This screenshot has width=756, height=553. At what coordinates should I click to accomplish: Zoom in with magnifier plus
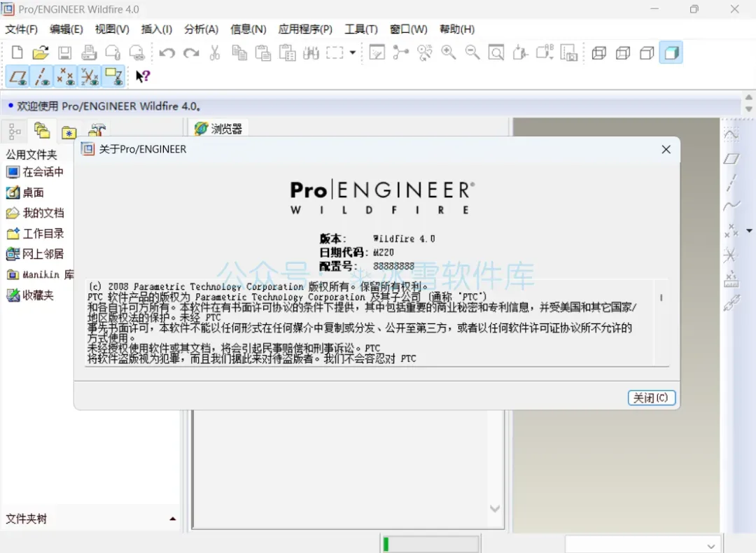(449, 52)
